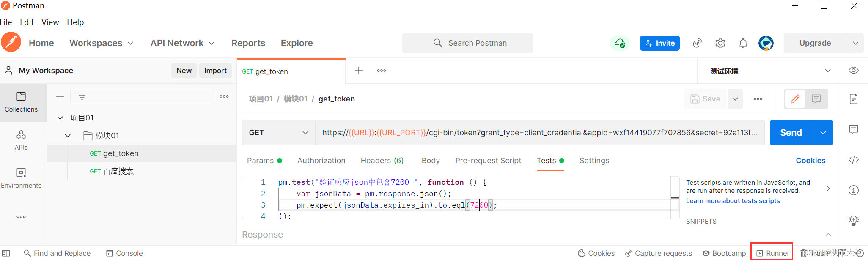Click the New button
Screen dimensions: 868x260
click(x=184, y=71)
